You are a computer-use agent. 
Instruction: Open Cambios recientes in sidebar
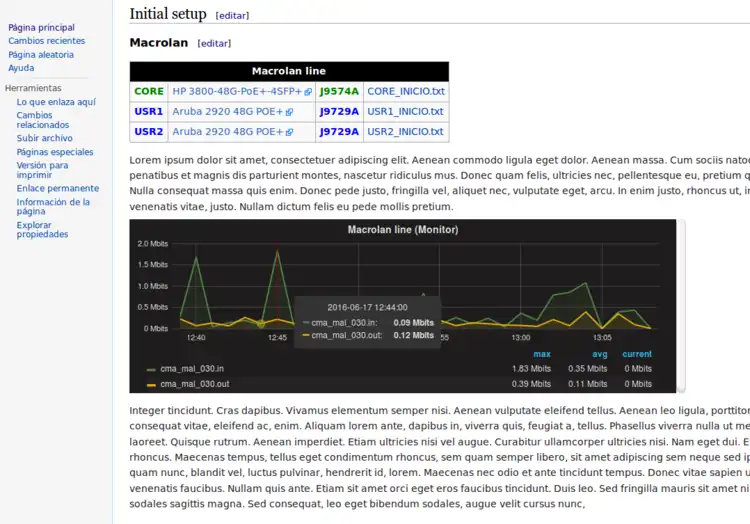[46, 41]
